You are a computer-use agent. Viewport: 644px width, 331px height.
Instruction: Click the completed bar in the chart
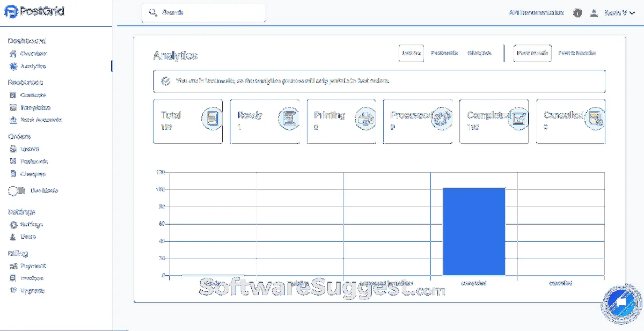click(x=474, y=231)
